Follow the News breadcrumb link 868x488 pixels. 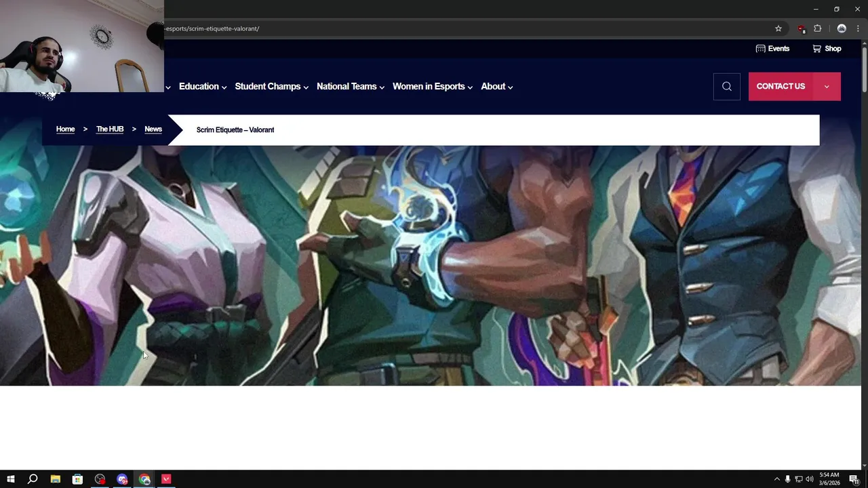tap(153, 129)
